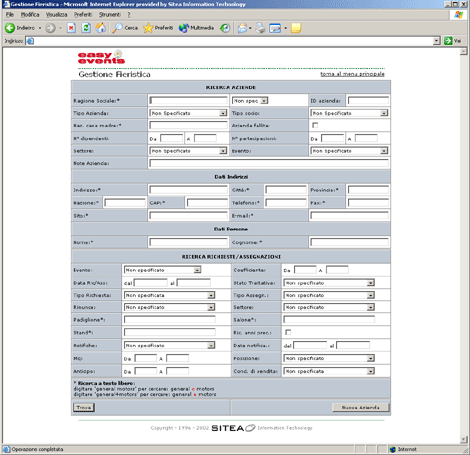470x455 pixels.
Task: Click the Home page icon
Action: click(101, 28)
